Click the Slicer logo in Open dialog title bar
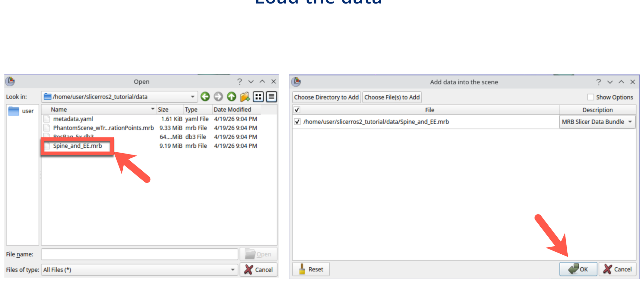 pyautogui.click(x=10, y=81)
